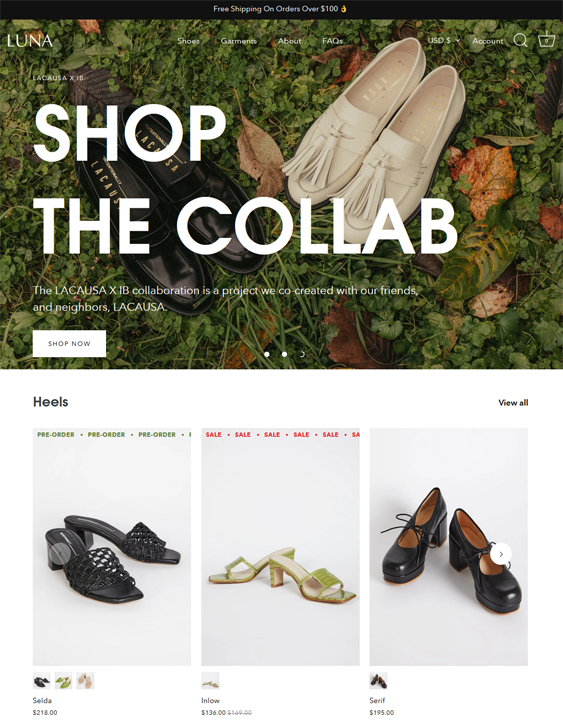This screenshot has width=563, height=727.
Task: Go to the third hero slide indicator
Action: click(302, 354)
